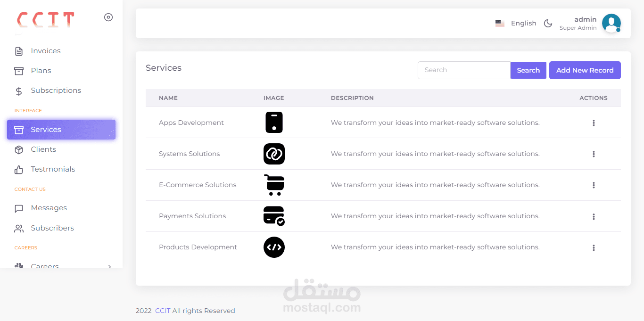Screen dimensions: 644x321
Task: Click the Services page heading
Action: coord(164,68)
